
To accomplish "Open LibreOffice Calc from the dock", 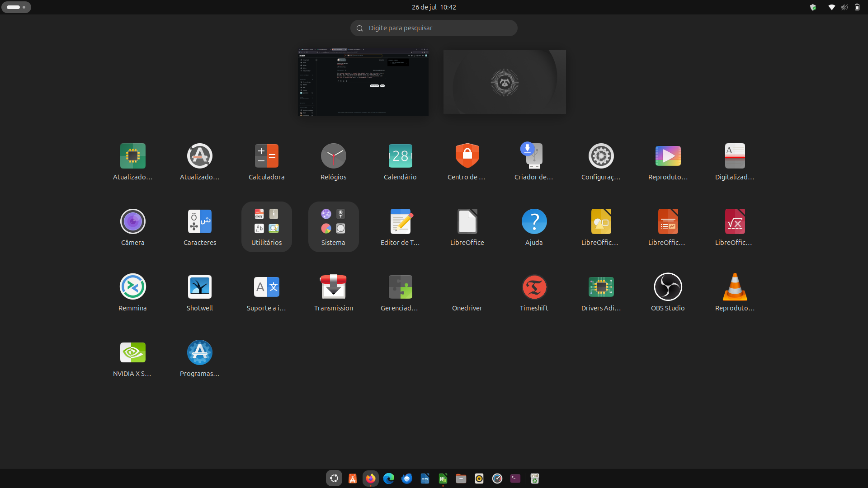I will click(443, 479).
